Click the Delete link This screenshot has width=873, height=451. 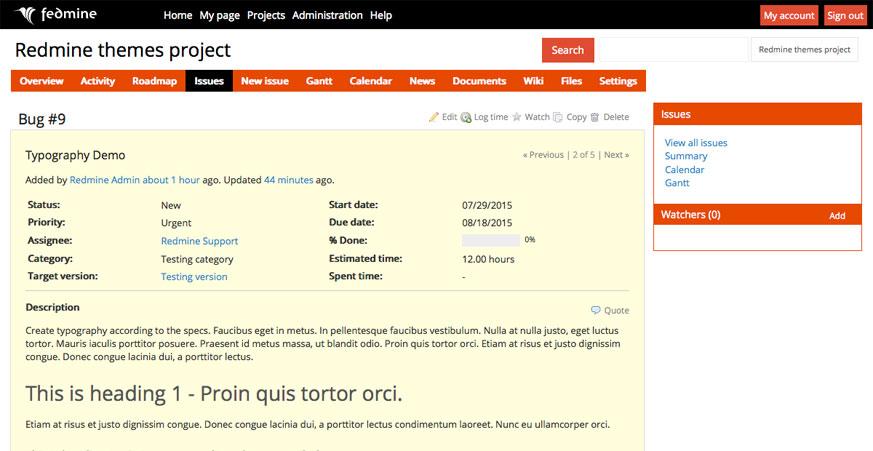pyautogui.click(x=616, y=117)
